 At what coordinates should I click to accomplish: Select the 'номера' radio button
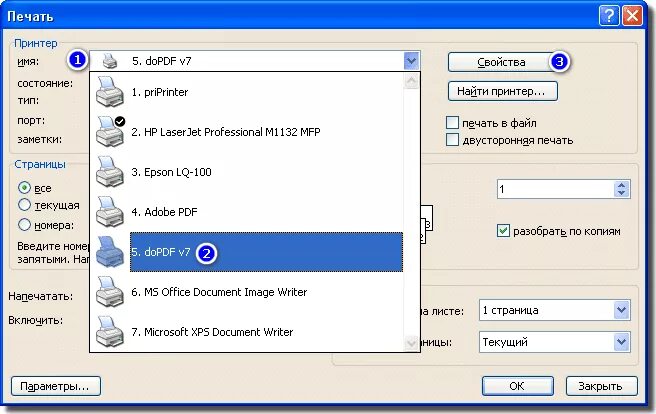pos(24,225)
